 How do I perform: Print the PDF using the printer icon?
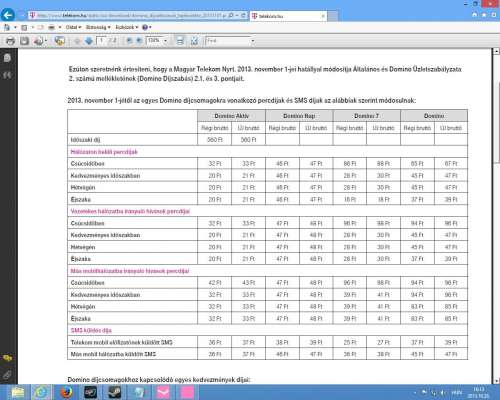(x=10, y=41)
